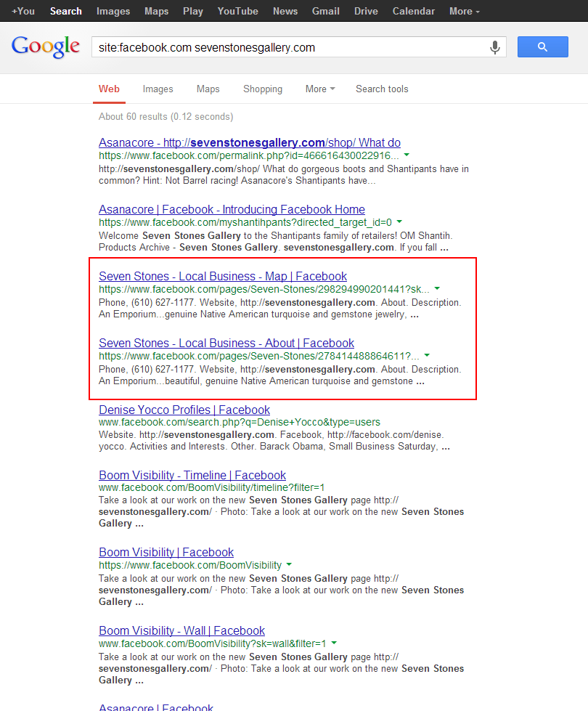The width and height of the screenshot is (588, 711).
Task: Expand arrow next to permalink.php result URL
Action: pos(407,155)
